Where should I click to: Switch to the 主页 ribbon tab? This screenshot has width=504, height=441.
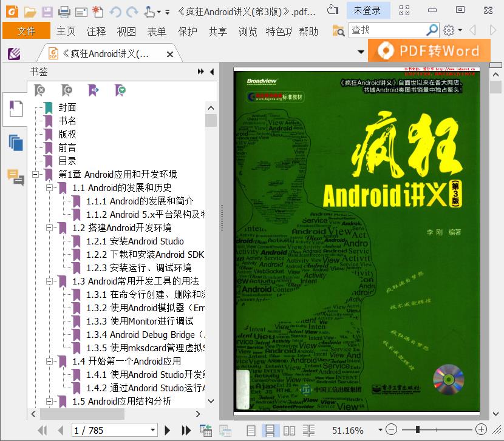[66, 32]
